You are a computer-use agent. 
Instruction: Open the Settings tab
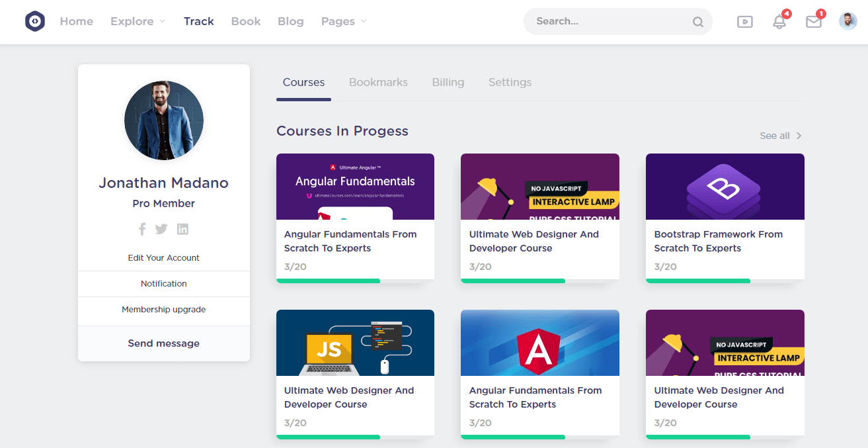coord(510,83)
